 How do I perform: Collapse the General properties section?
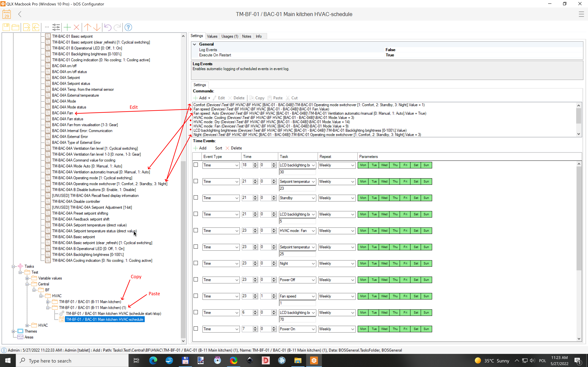click(x=194, y=44)
